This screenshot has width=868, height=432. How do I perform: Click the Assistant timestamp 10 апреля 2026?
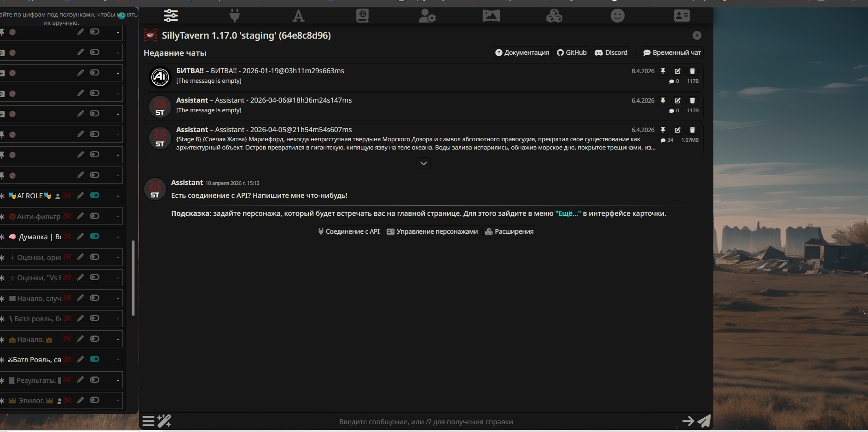(x=232, y=183)
